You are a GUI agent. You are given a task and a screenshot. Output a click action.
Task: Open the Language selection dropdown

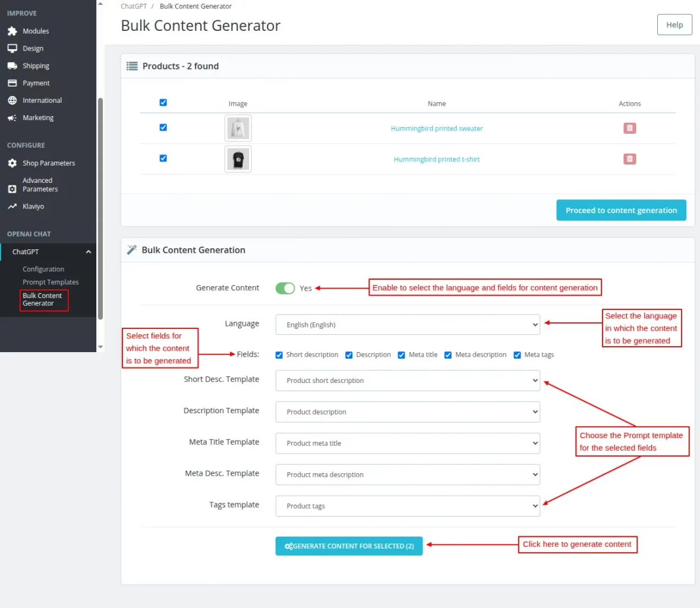click(408, 324)
